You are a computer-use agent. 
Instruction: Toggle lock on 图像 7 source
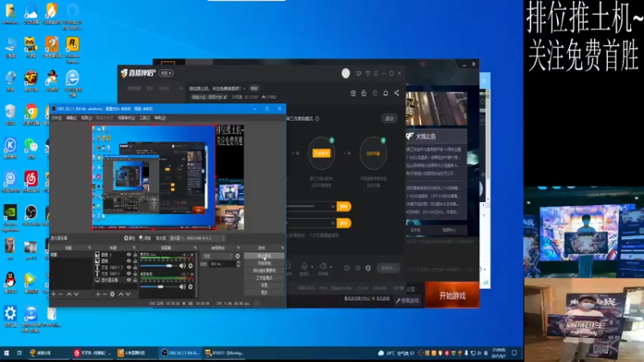pos(134,255)
